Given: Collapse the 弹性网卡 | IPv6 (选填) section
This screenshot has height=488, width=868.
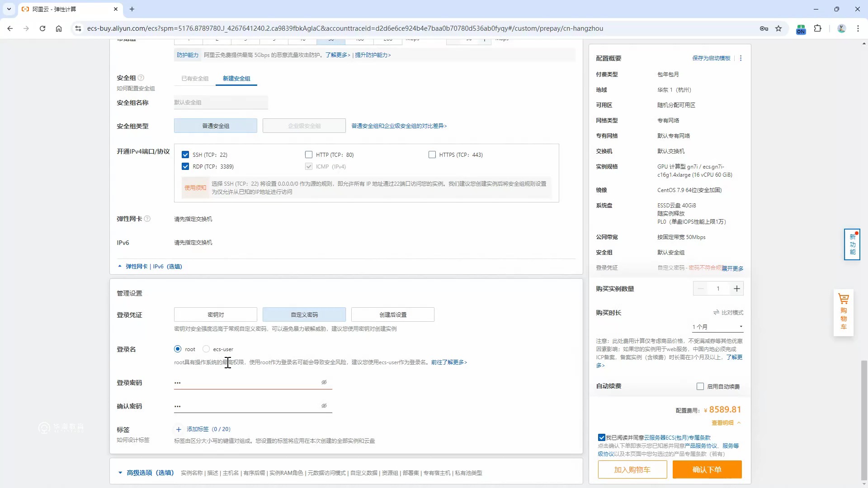Looking at the screenshot, I should (150, 267).
